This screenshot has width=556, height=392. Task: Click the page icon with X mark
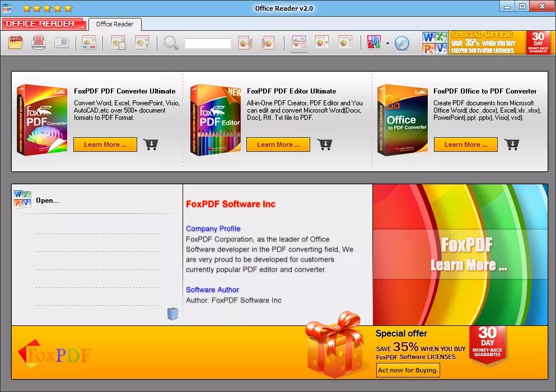pos(142,43)
